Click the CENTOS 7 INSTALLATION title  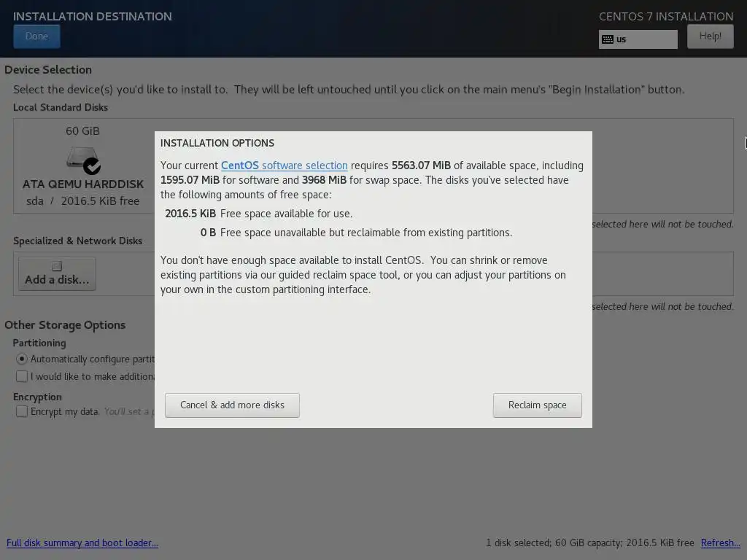[666, 16]
